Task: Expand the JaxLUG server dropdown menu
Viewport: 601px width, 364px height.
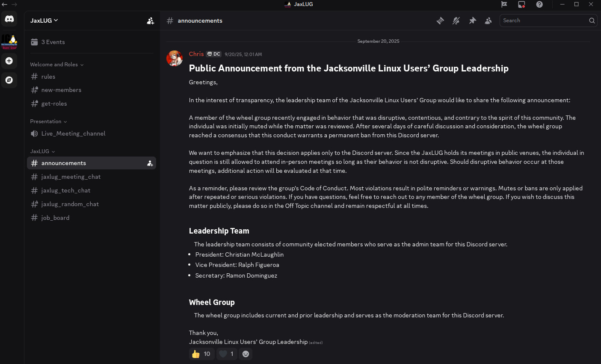Action: [44, 20]
